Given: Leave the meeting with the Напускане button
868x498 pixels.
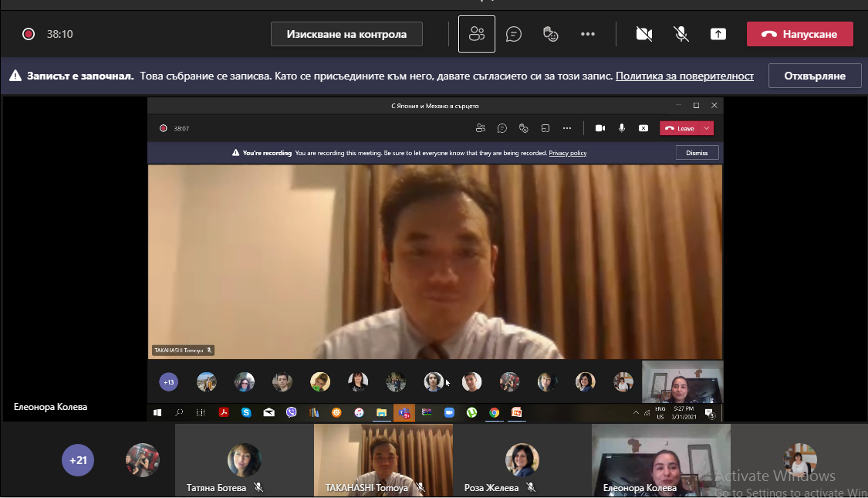Looking at the screenshot, I should point(799,34).
